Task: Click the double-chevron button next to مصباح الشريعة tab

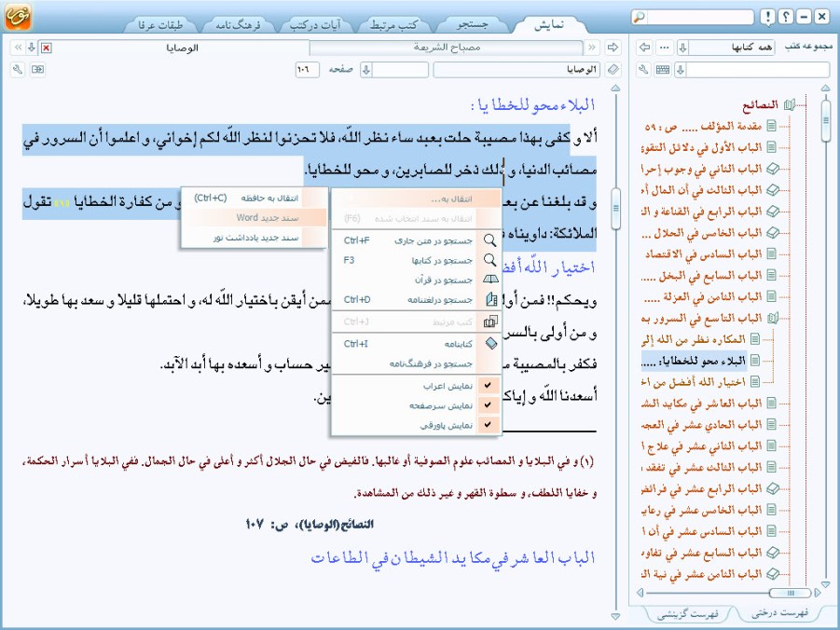Action: [x=591, y=48]
